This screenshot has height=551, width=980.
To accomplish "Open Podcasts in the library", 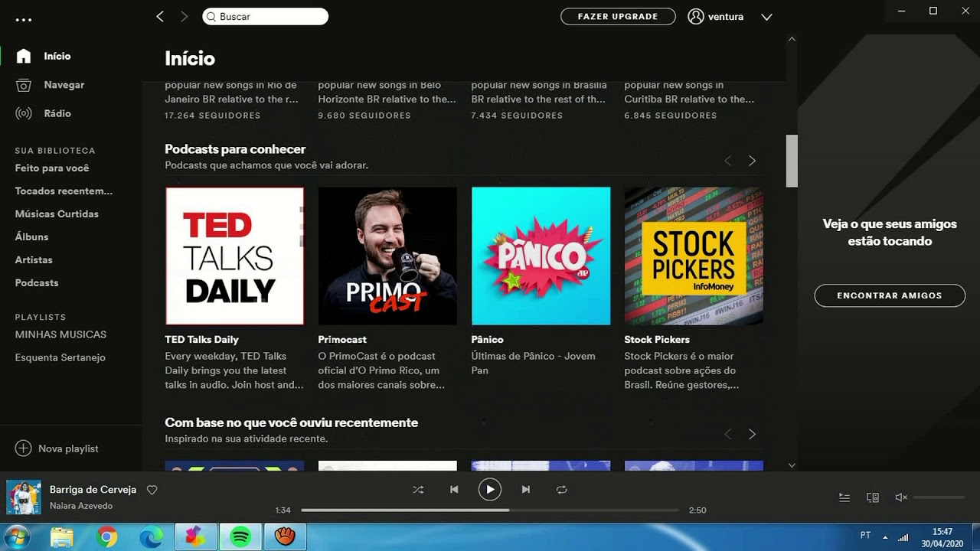I will pyautogui.click(x=37, y=282).
